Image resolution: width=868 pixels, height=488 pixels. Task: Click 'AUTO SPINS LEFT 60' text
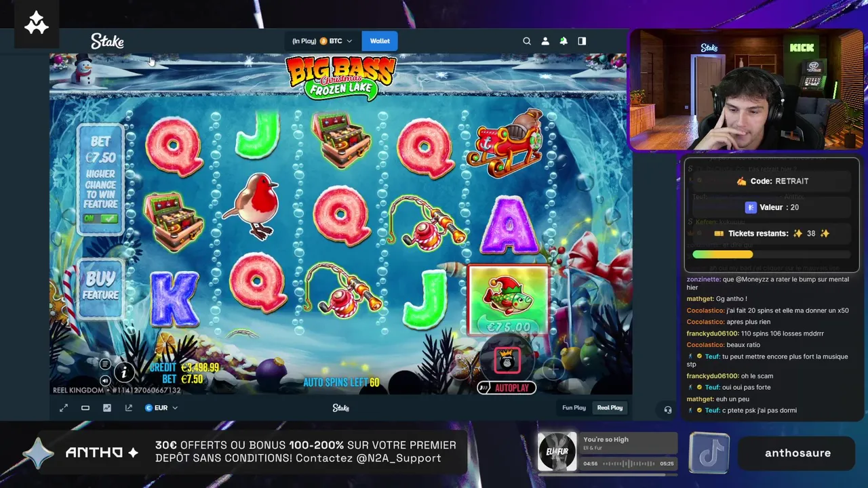341,383
